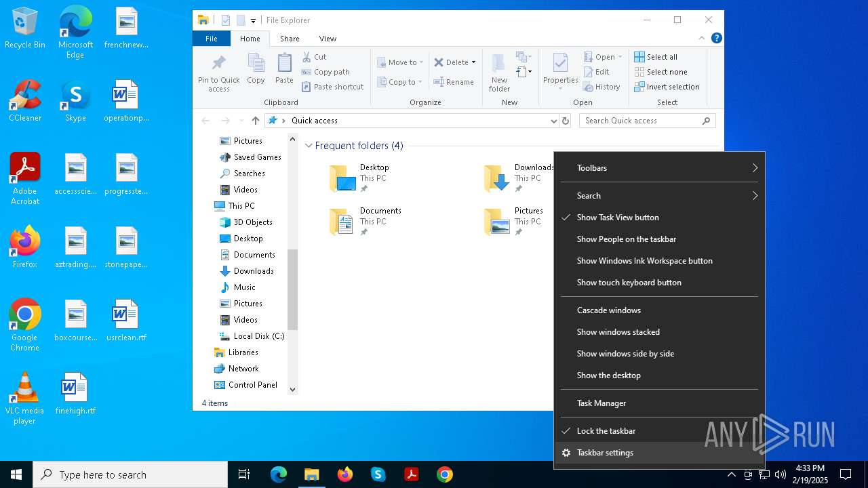Select CCleaner desktop icon
Viewport: 868px width, 488px height.
tap(25, 101)
